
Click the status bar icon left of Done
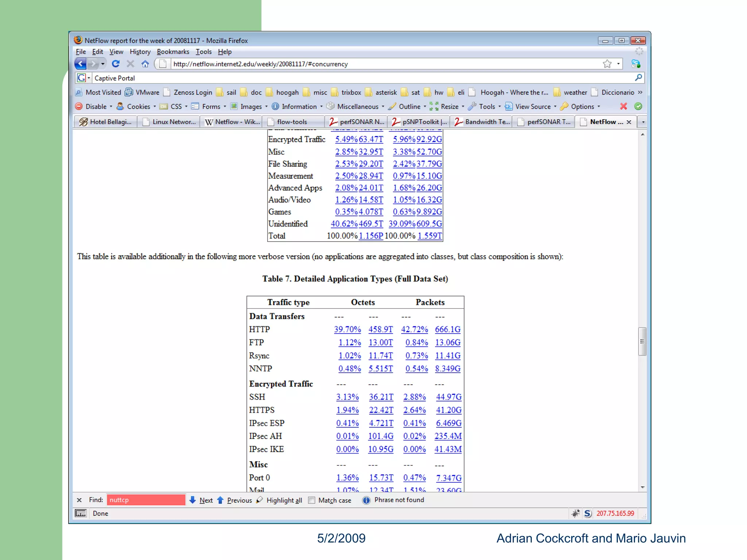[x=81, y=513]
